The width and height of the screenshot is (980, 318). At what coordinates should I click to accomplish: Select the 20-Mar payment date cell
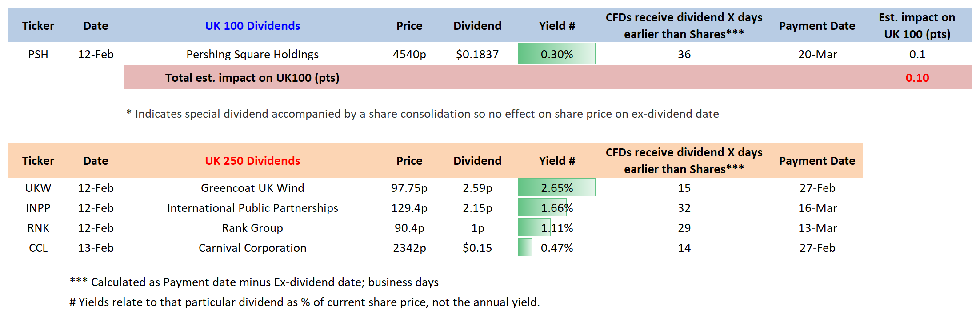pos(817,54)
